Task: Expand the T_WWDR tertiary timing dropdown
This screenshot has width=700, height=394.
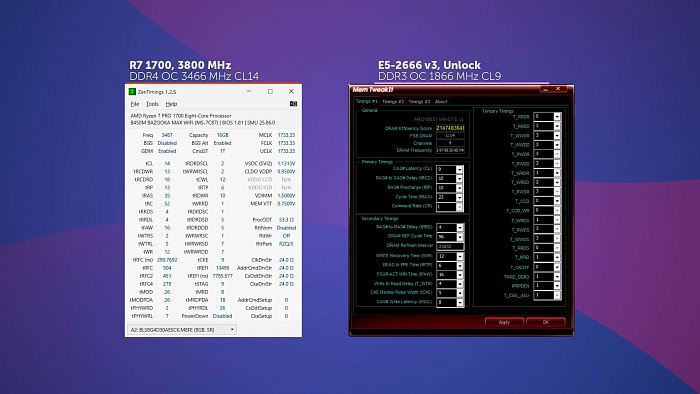Action: coord(557,136)
